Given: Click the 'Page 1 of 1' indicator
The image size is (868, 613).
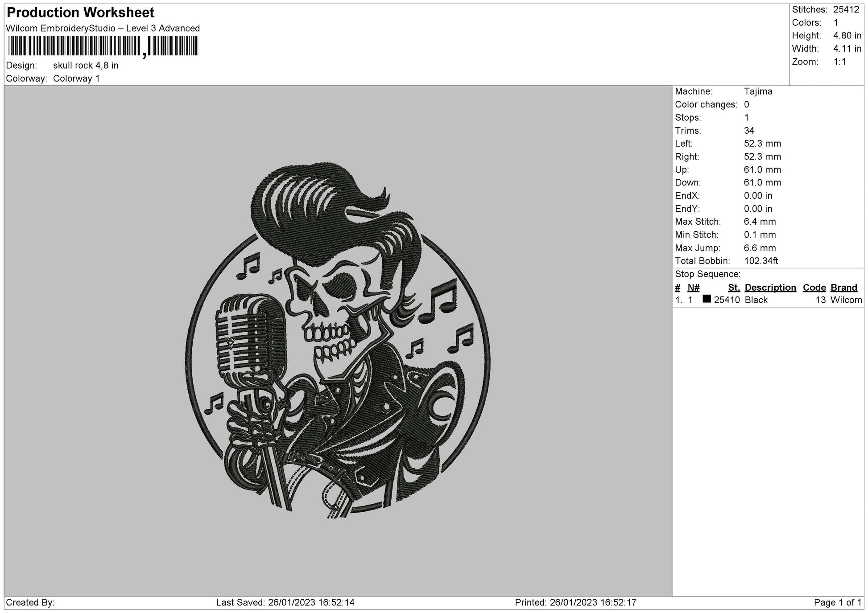Looking at the screenshot, I should click(837, 602).
